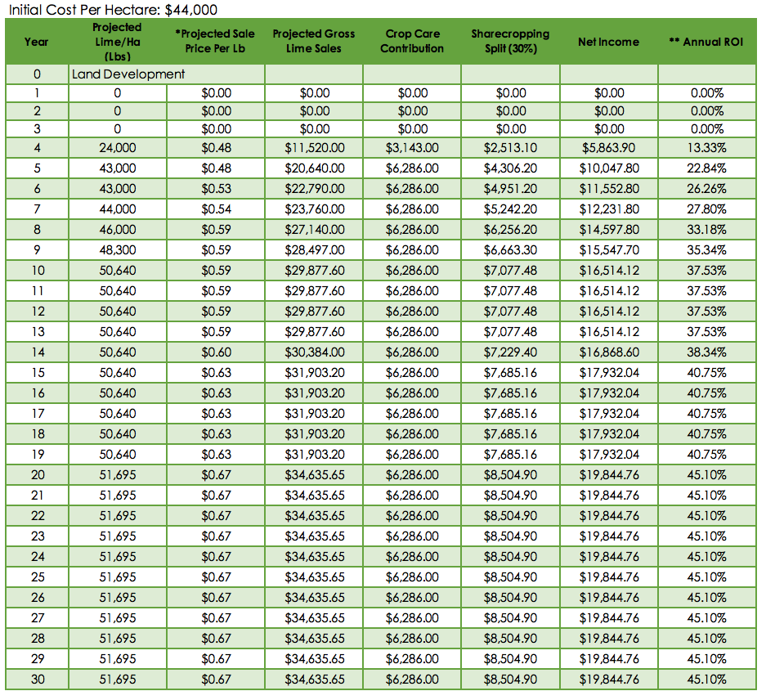766x700 pixels.
Task: Click the Year 0 row label
Action: [36, 74]
